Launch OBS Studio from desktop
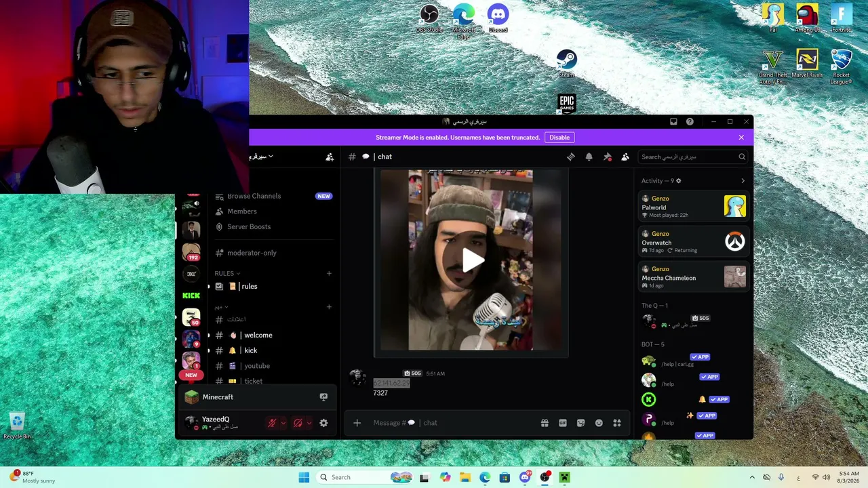868x488 pixels. 429,18
